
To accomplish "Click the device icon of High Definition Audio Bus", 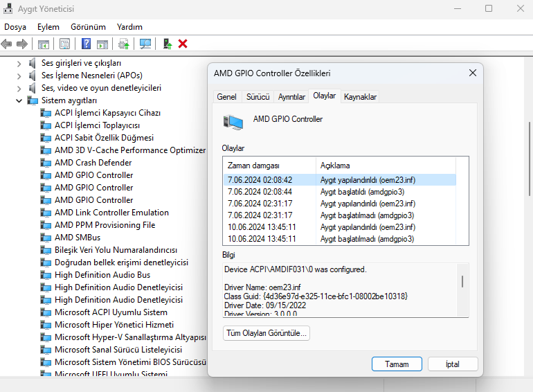I will tap(46, 275).
